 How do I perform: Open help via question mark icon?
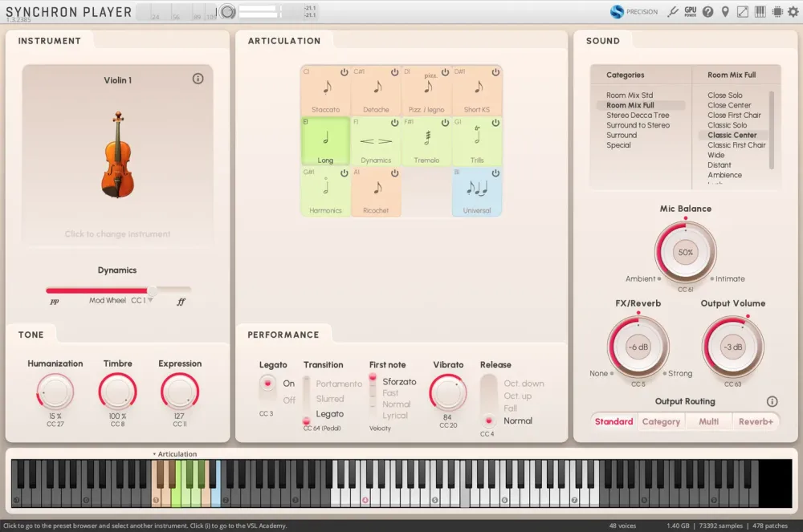pos(708,11)
